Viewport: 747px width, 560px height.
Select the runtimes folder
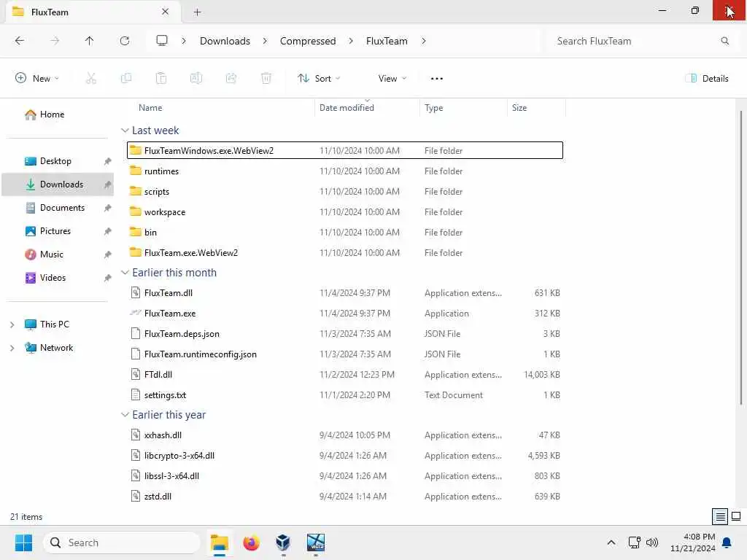[345, 171]
